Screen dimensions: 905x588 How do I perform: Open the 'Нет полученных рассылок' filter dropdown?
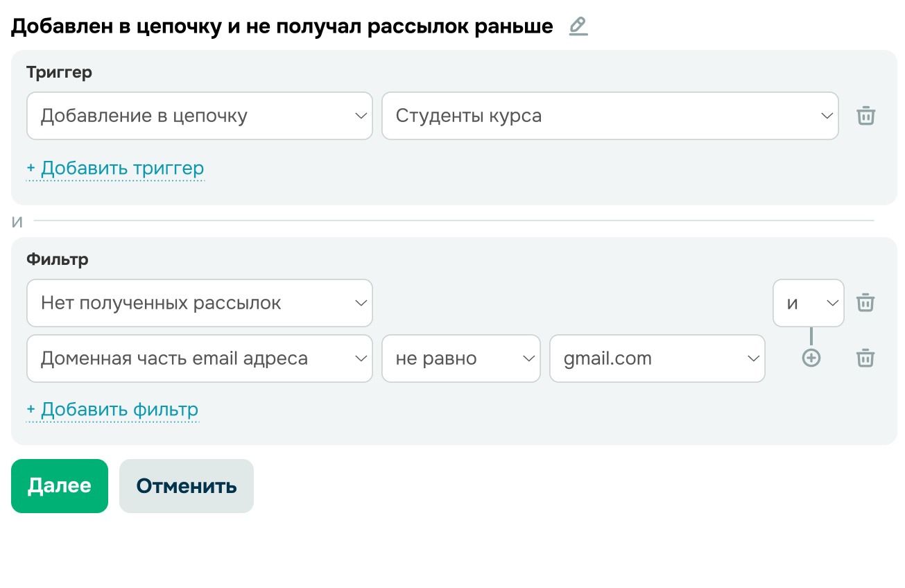point(200,303)
